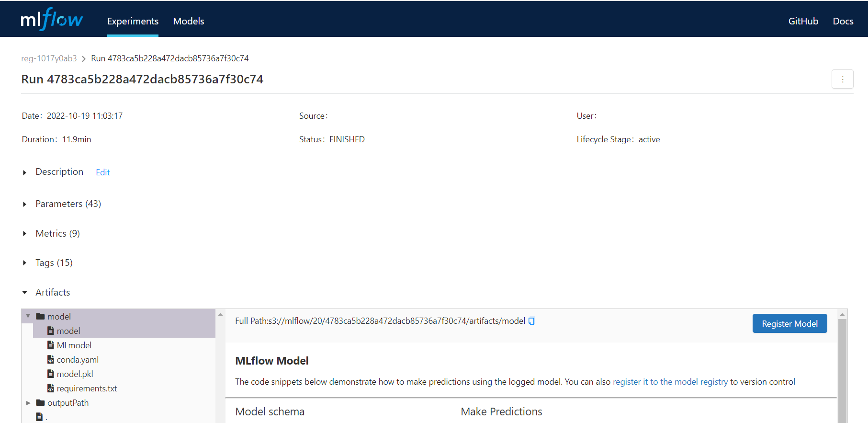Screen dimensions: 868x423
Task: Click the model.pkl file icon
Action: pyautogui.click(x=51, y=374)
